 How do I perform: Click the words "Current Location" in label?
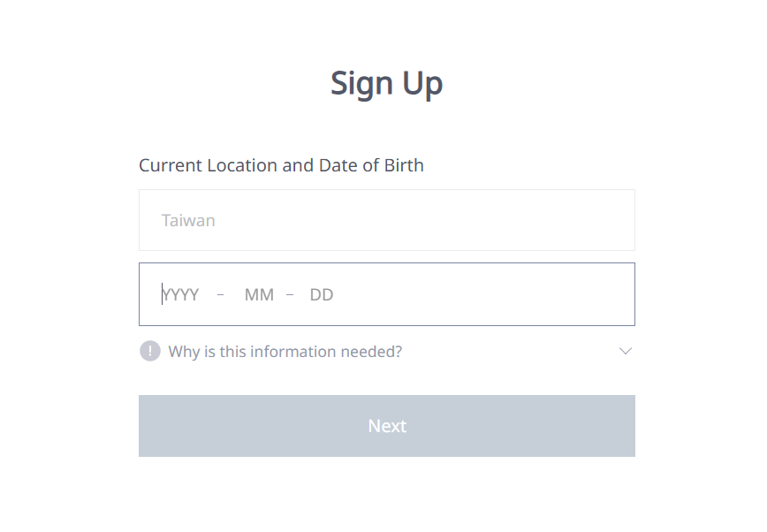pos(208,165)
